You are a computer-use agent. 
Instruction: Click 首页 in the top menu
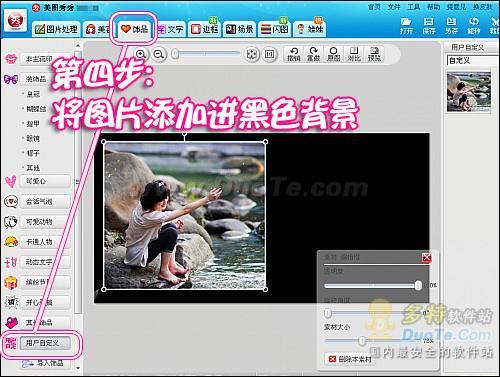(374, 7)
